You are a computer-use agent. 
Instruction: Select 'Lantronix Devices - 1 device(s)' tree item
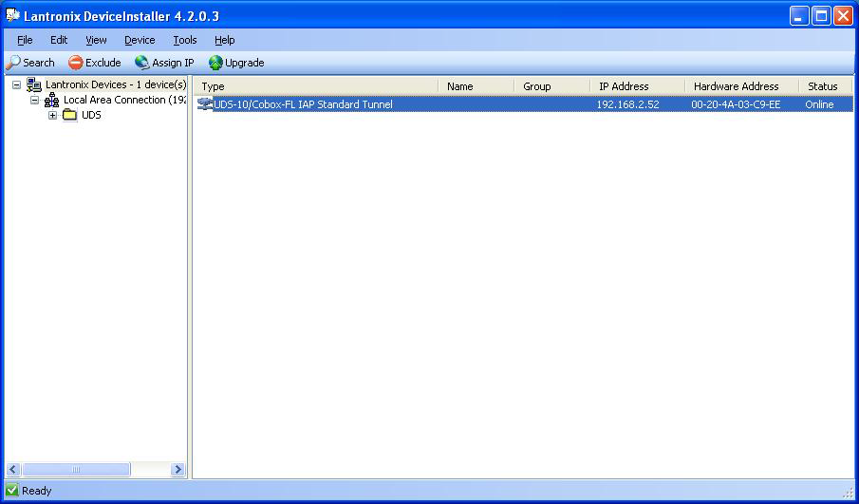click(116, 84)
